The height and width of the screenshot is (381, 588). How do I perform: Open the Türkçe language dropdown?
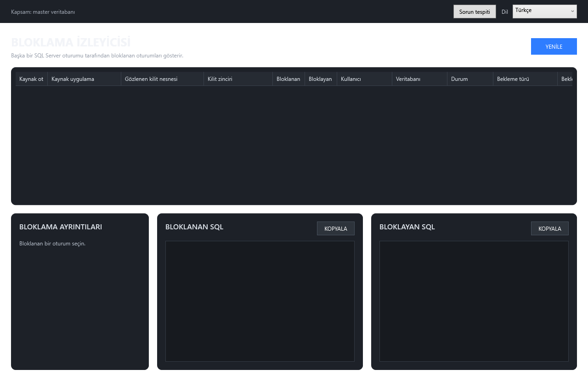click(x=544, y=11)
